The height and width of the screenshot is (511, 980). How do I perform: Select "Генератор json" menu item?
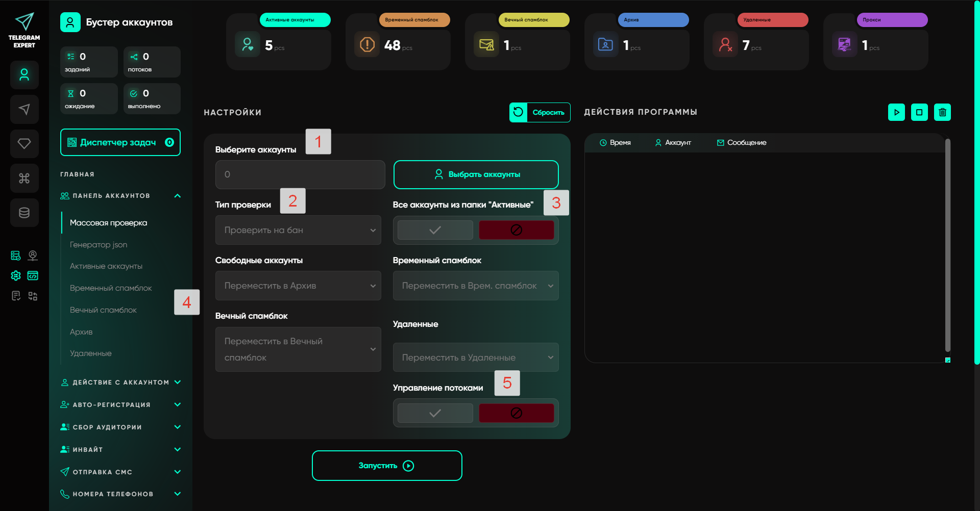(x=99, y=245)
